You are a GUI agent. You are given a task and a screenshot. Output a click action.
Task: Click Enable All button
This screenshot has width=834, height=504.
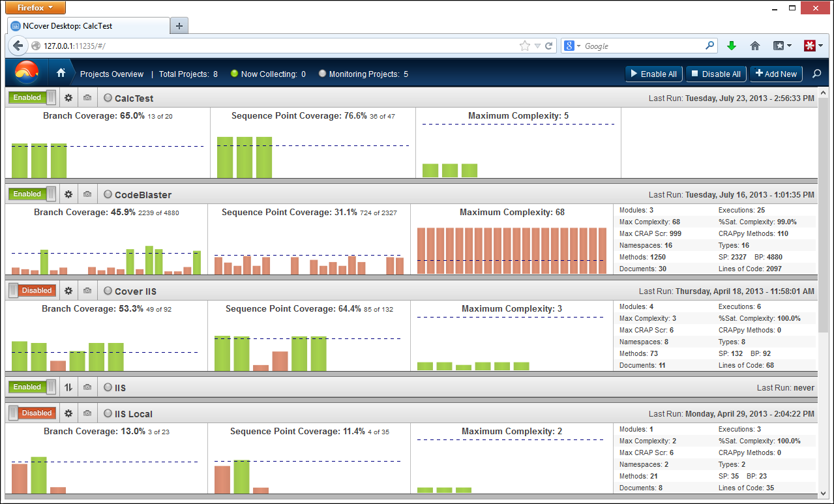coord(654,74)
